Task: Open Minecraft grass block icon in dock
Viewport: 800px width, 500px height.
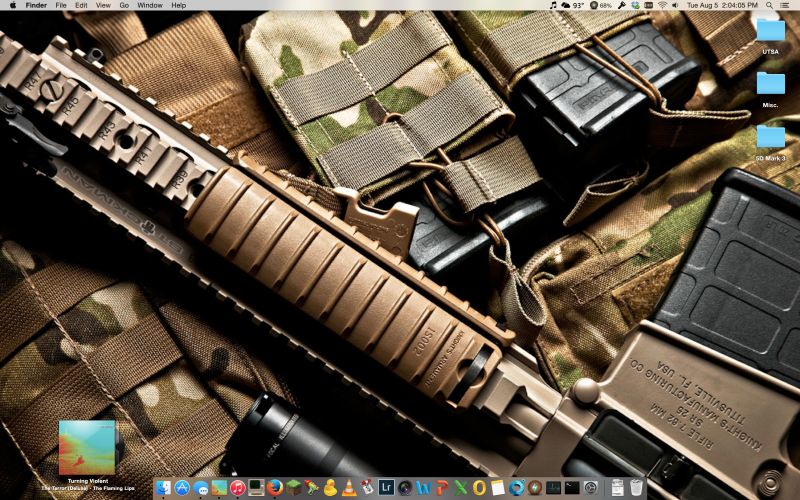Action: (x=293, y=488)
